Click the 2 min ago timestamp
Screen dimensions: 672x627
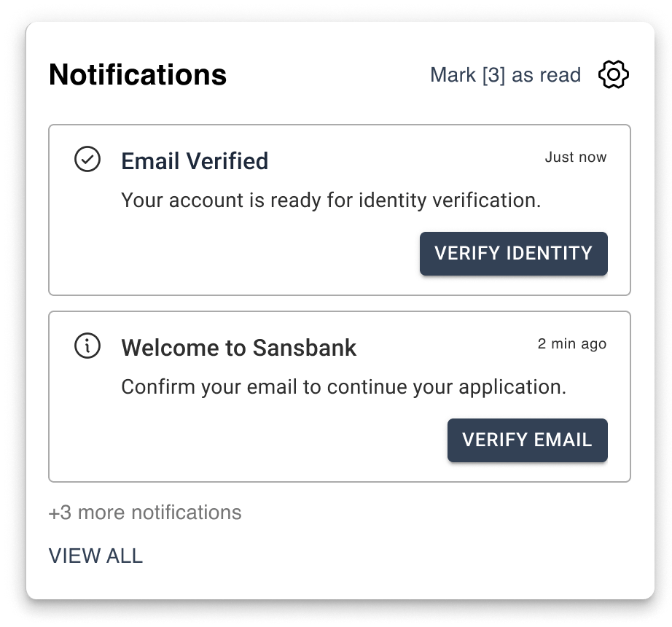click(x=573, y=343)
